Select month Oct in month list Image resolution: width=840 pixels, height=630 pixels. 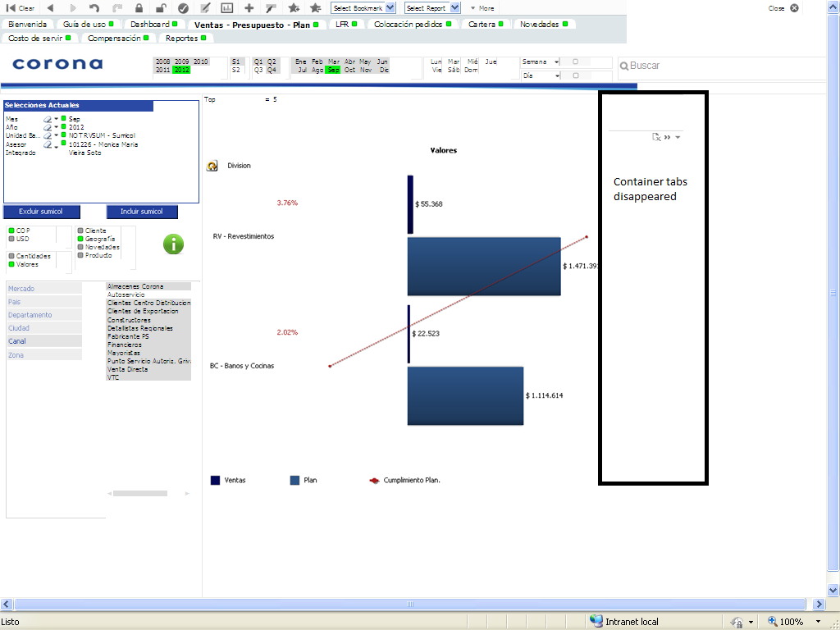(x=349, y=71)
